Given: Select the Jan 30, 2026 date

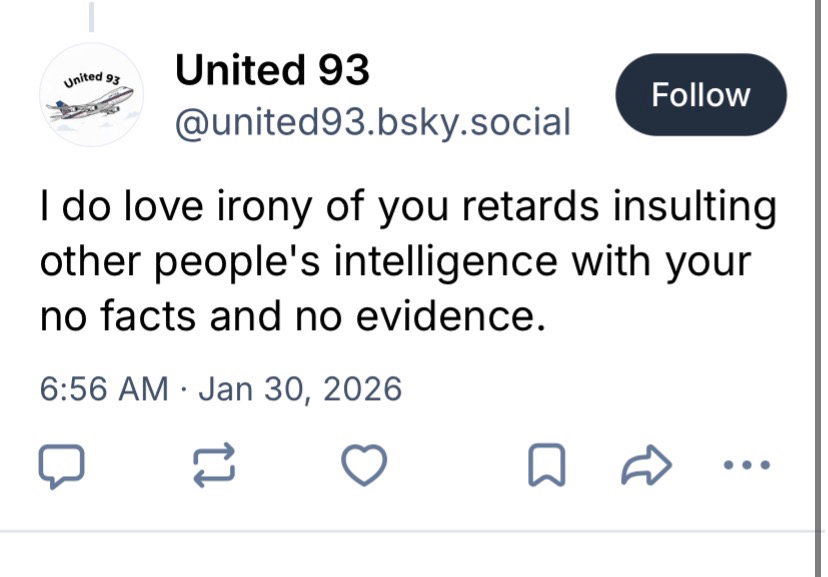Looking at the screenshot, I should (x=300, y=388).
